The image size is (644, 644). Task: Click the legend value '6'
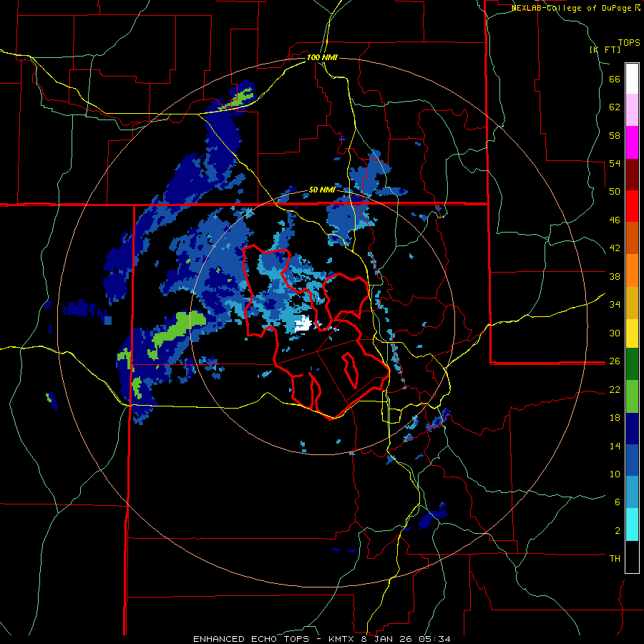(x=618, y=502)
